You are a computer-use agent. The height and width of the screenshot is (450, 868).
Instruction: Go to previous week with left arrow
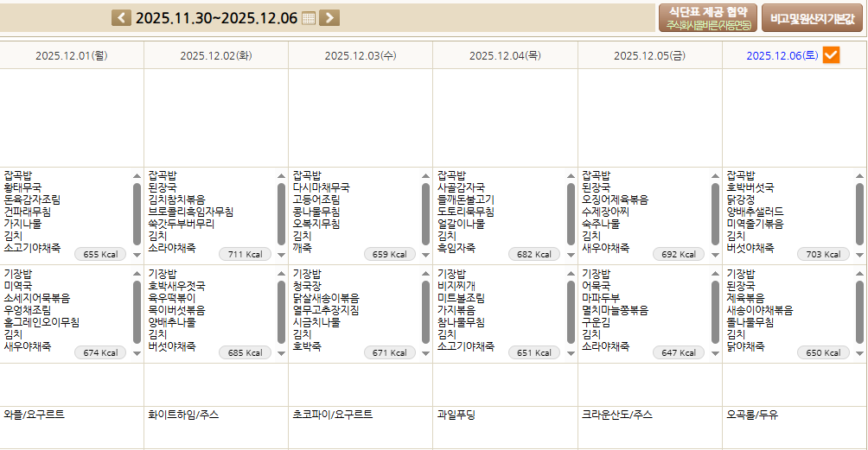pos(122,18)
